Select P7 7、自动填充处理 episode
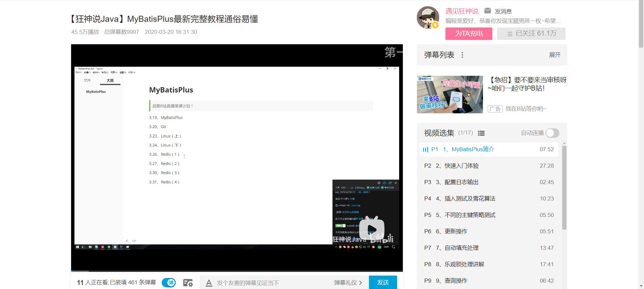This screenshot has height=289, width=644. click(x=489, y=248)
